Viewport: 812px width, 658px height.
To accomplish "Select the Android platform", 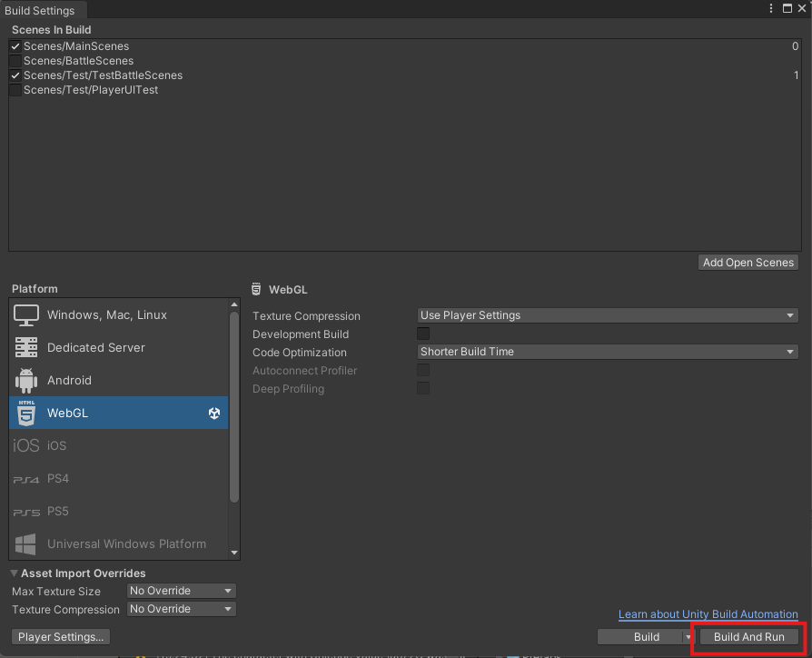I will pos(119,380).
